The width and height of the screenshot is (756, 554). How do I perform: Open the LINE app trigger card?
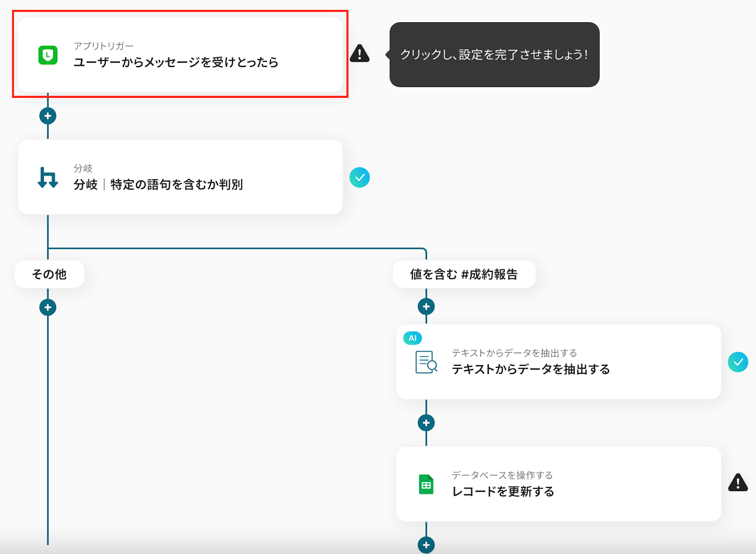pyautogui.click(x=180, y=54)
